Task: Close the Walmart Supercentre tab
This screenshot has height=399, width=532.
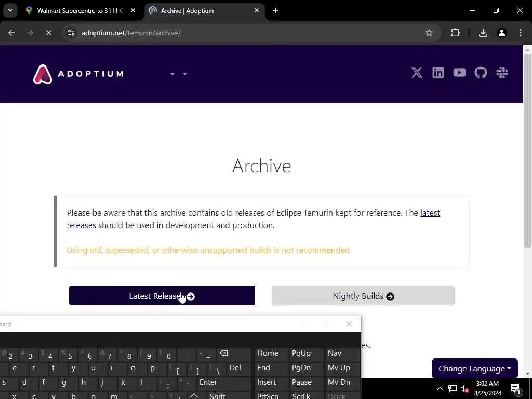Action: point(133,10)
